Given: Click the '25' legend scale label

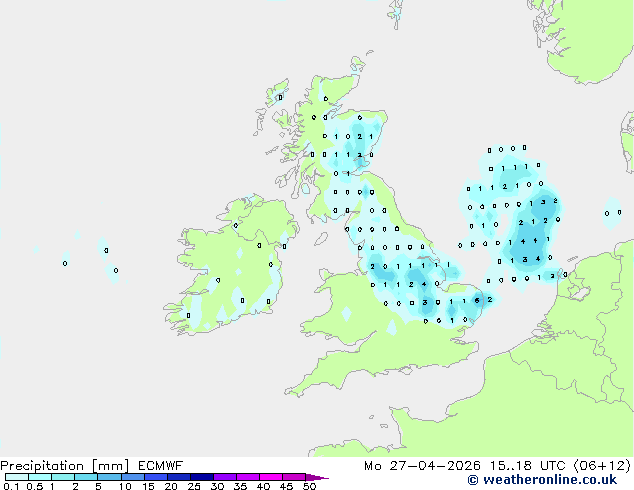Looking at the screenshot, I should coord(194,486).
